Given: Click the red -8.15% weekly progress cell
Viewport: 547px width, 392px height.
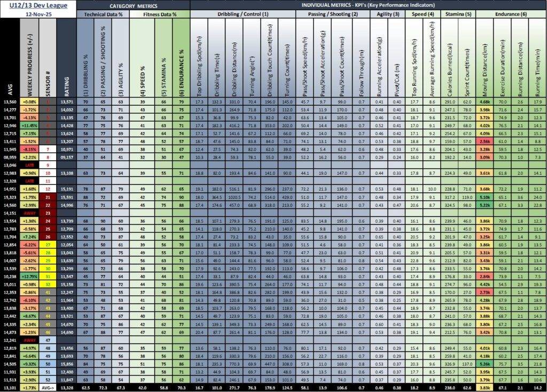Looking at the screenshot, I should pyautogui.click(x=30, y=149).
